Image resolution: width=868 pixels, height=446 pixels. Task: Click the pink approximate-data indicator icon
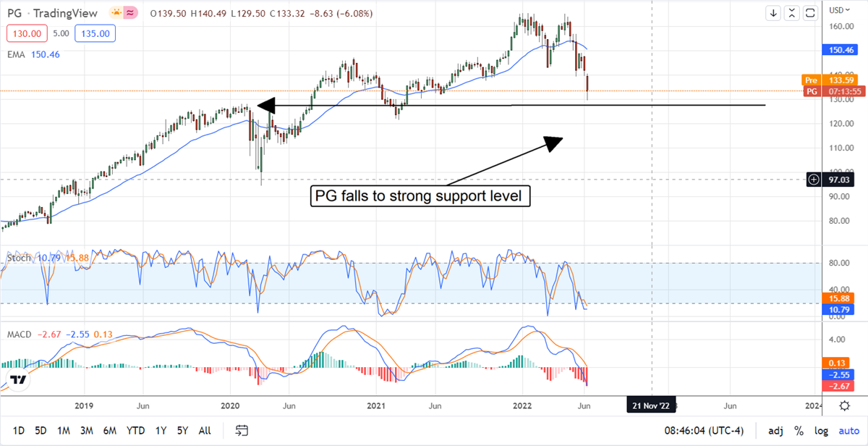pyautogui.click(x=132, y=13)
